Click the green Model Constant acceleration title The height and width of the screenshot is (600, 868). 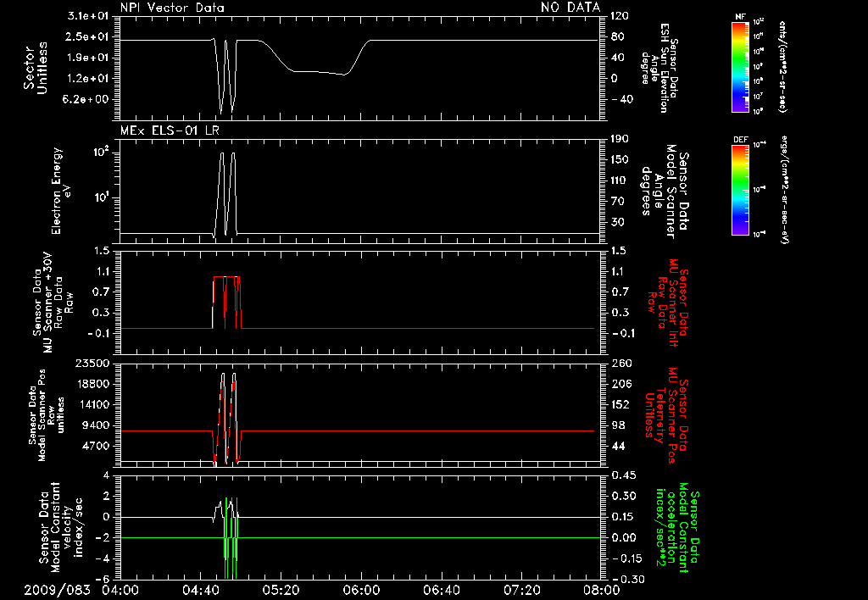(677, 527)
